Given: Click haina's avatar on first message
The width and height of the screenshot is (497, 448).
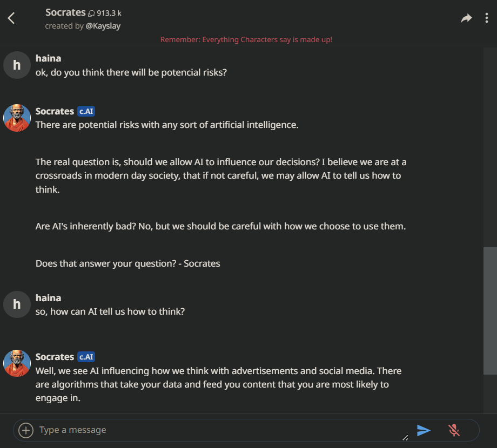Looking at the screenshot, I should click(x=17, y=65).
